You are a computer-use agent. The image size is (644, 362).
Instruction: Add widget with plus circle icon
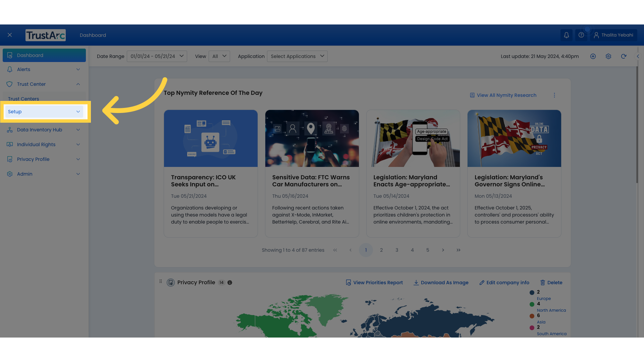click(593, 56)
